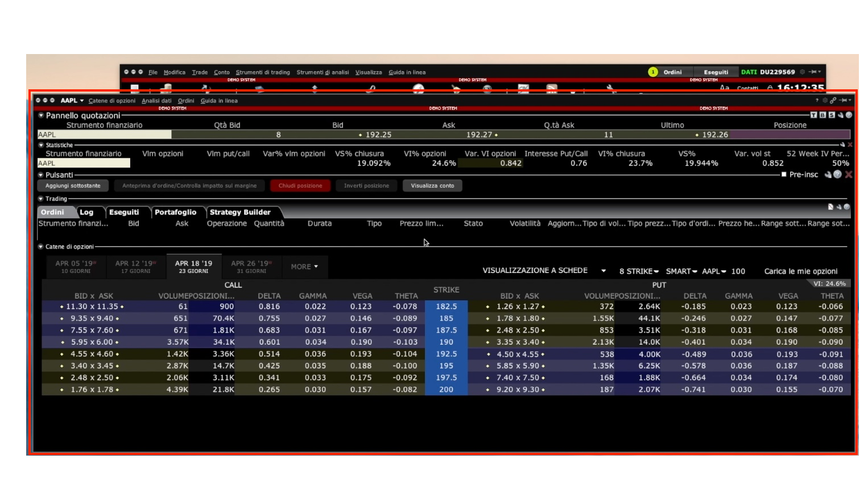Click Visualizza conto button
The image size is (868, 492).
(x=432, y=185)
